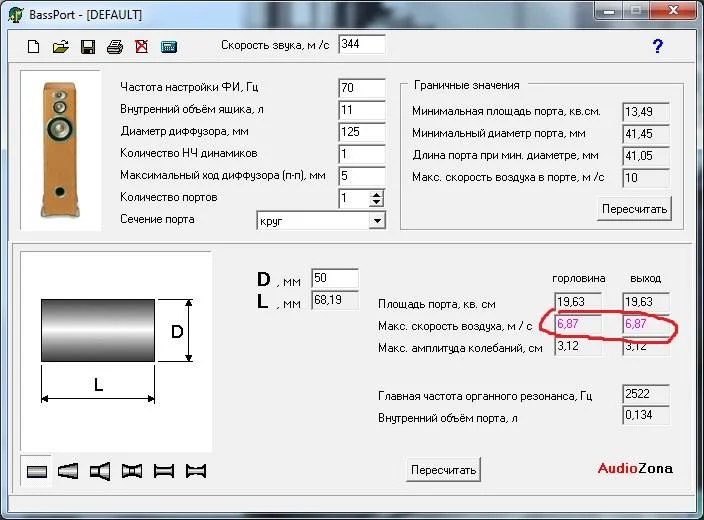The height and width of the screenshot is (520, 704).
Task: Decrease number of ports with the down arrow
Action: [376, 203]
